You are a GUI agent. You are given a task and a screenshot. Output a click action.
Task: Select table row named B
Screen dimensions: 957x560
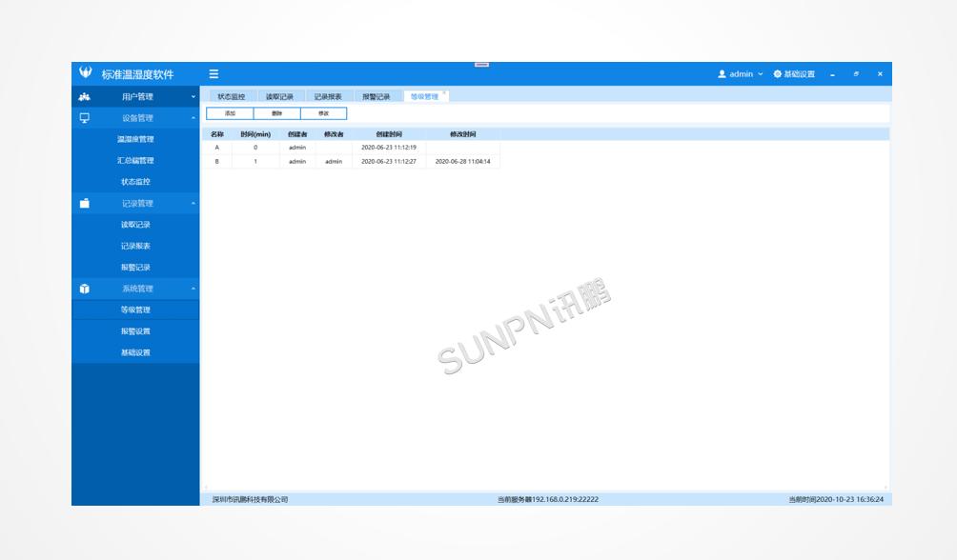click(x=216, y=162)
